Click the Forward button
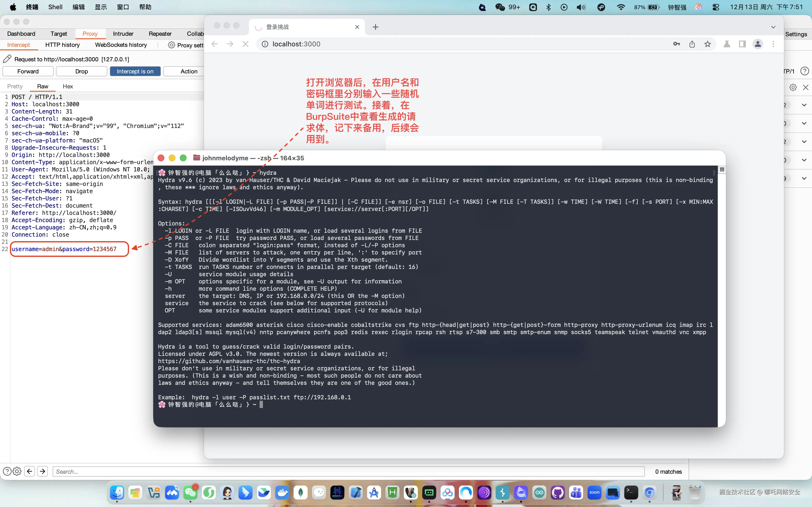The image size is (812, 507). pos(28,71)
